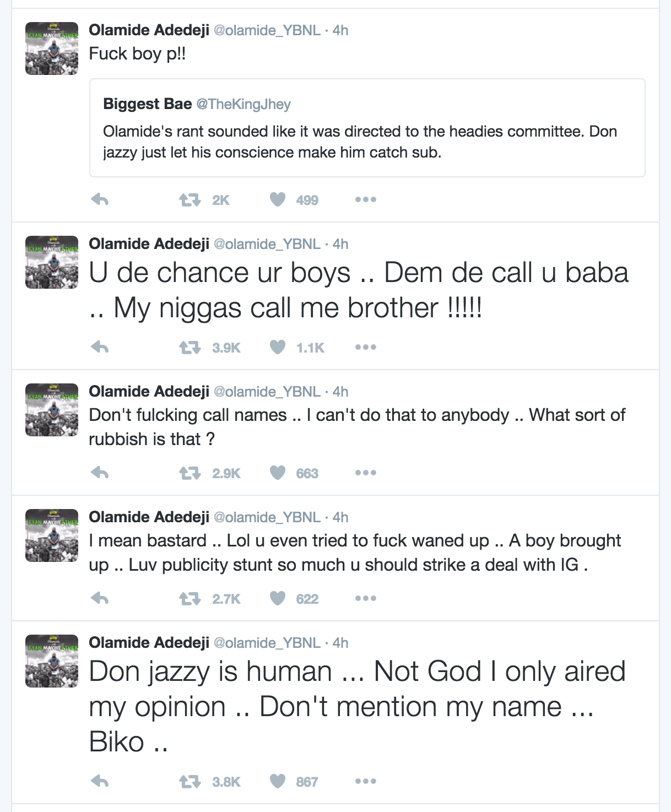Viewport: 671px width, 812px height.
Task: Reply to the 'publicity stunt' tweet
Action: coord(100,598)
